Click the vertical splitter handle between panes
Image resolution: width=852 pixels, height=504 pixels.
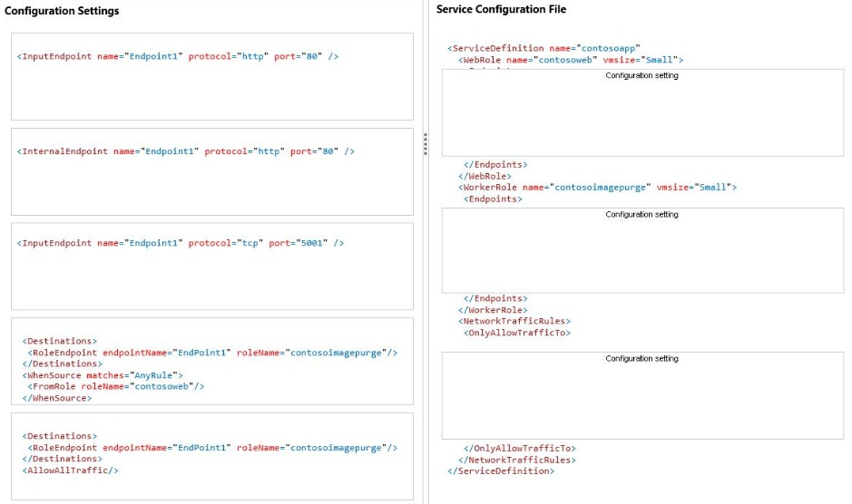click(x=426, y=144)
